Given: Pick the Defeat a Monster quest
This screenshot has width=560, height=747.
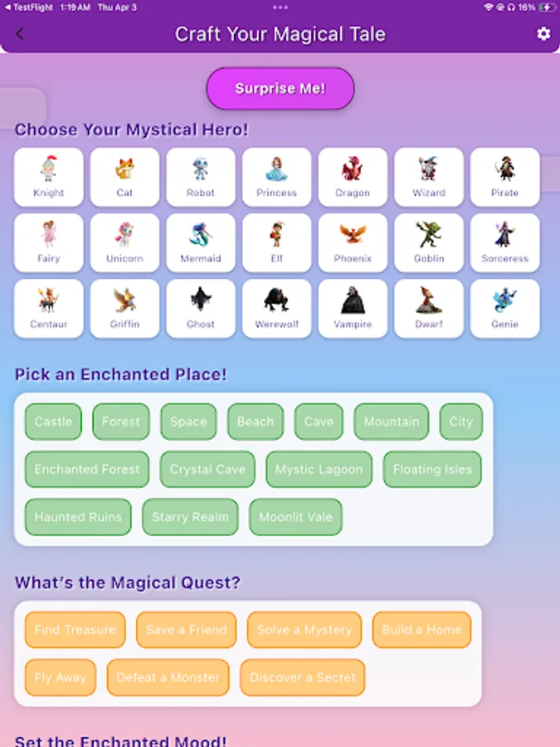Looking at the screenshot, I should [168, 677].
